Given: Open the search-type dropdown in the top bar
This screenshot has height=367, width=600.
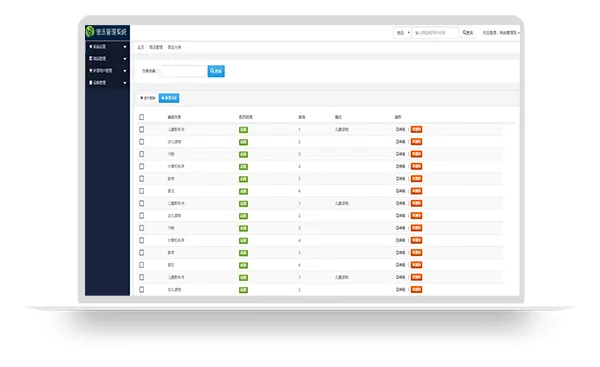Looking at the screenshot, I should (x=403, y=33).
